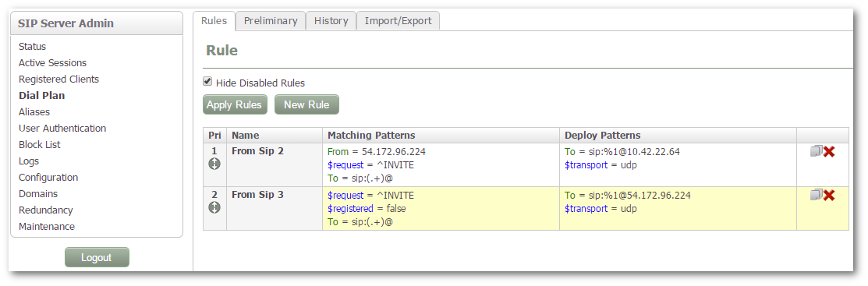Open the Maintenance page
868x286 pixels.
pyautogui.click(x=47, y=226)
